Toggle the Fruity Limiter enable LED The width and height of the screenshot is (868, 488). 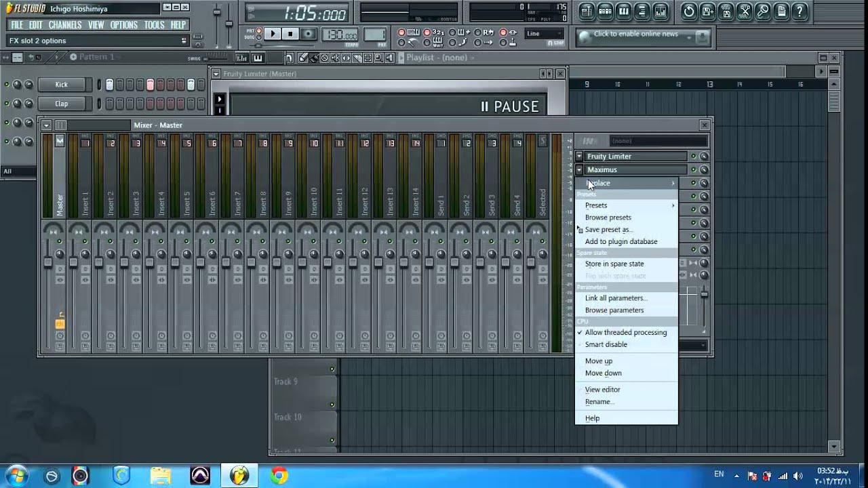[694, 157]
